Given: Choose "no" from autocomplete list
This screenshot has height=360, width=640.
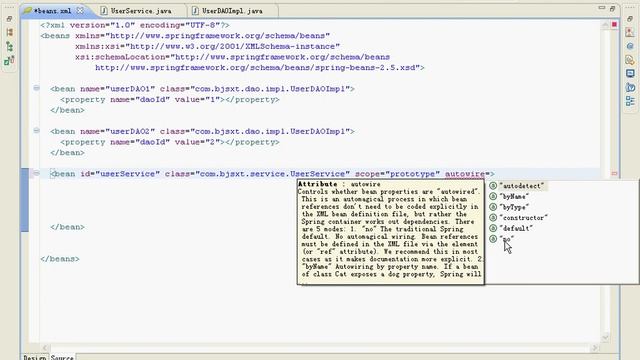Looking at the screenshot, I should [506, 239].
